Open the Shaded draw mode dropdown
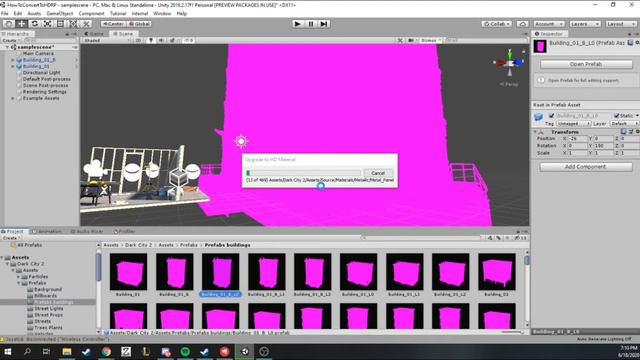 [107, 40]
